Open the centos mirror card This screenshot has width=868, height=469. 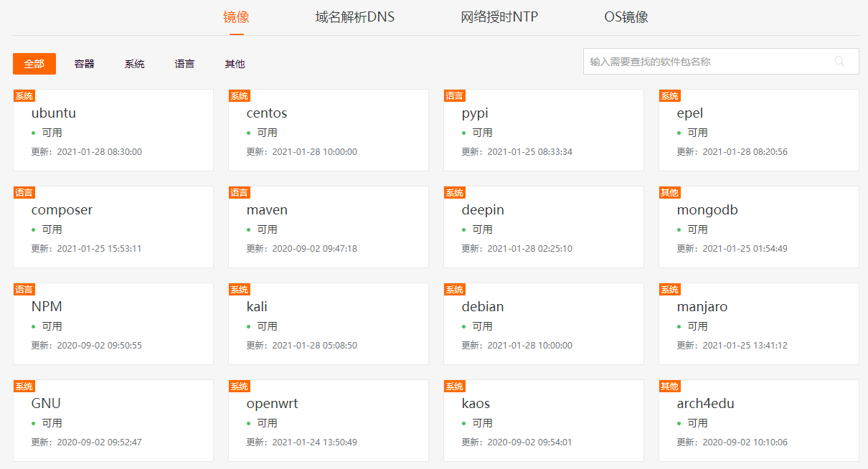328,129
